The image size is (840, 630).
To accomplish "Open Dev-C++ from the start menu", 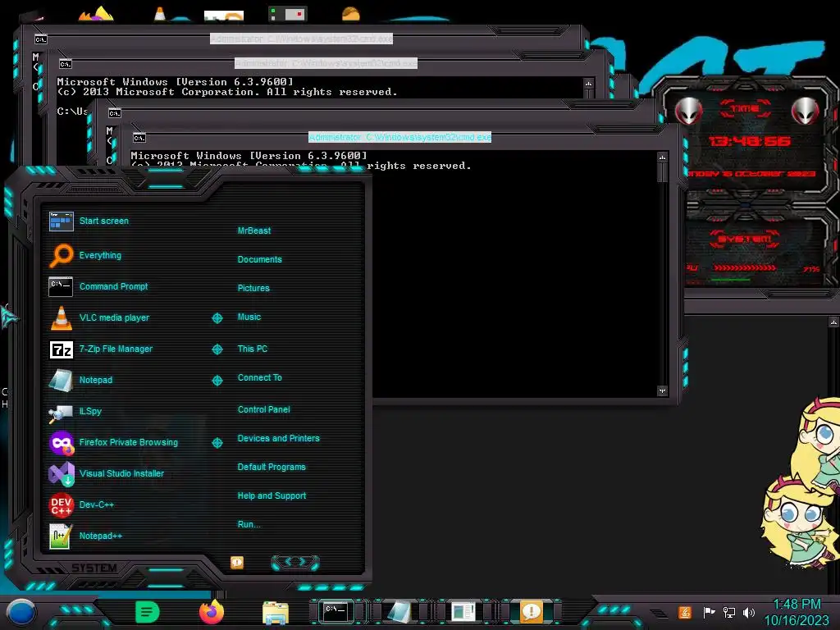I will (x=81, y=504).
